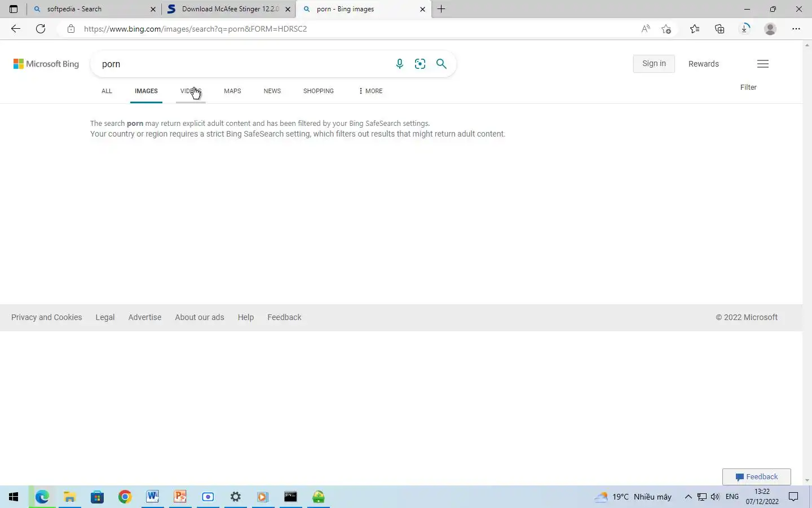Screen dimensions: 812x508
Task: Switch to Download McAfee Stinger tab
Action: [x=228, y=9]
